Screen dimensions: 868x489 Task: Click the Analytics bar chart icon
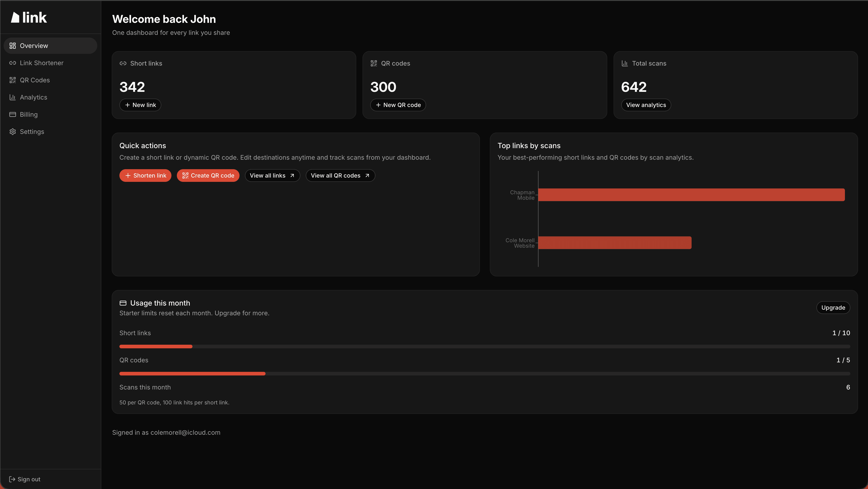click(12, 97)
